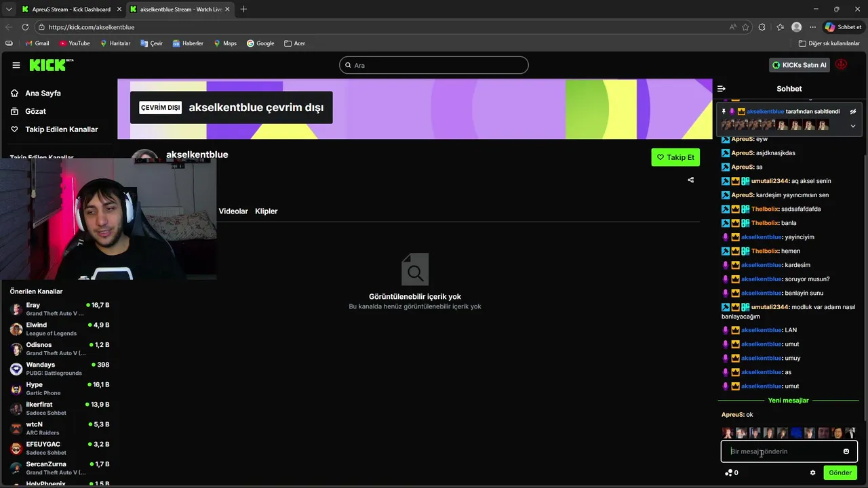Open browser profile icon

796,27
